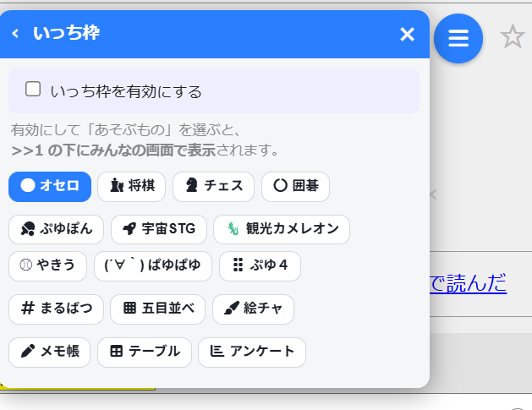Click the で読んだ hyperlink

tap(469, 283)
